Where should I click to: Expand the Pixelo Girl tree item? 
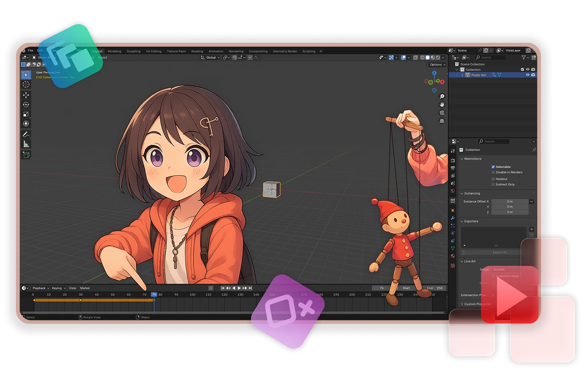click(462, 75)
